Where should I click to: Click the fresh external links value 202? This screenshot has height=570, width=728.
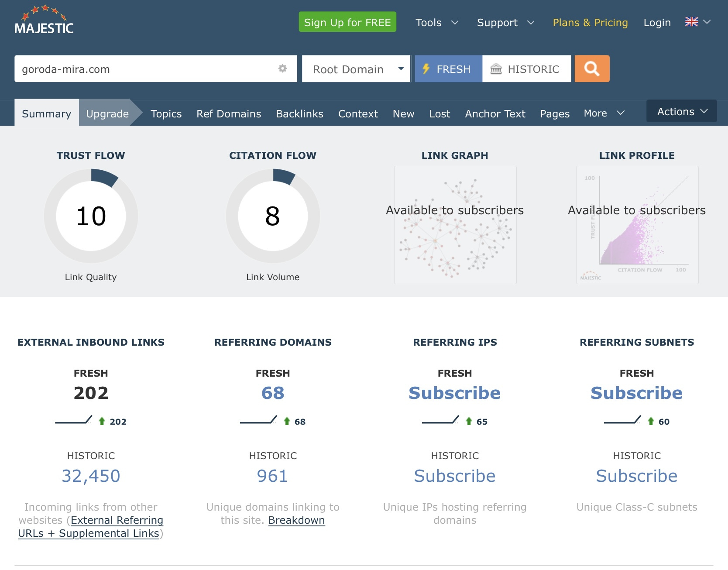point(91,393)
